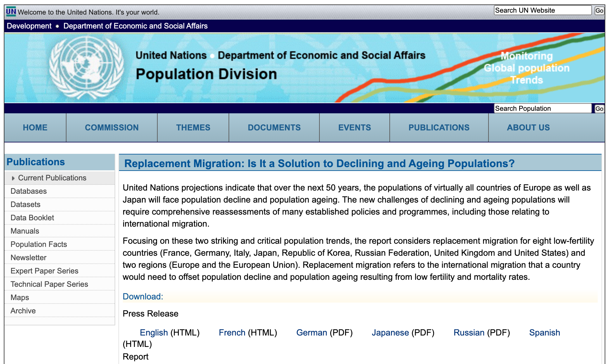Image resolution: width=611 pixels, height=364 pixels.
Task: Click the Development link in top bar
Action: point(29,26)
